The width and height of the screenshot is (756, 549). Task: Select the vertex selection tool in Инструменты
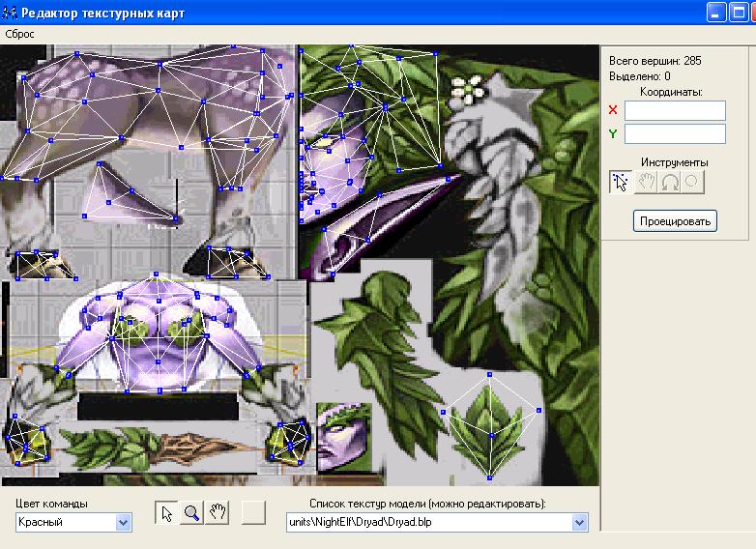coord(621,183)
